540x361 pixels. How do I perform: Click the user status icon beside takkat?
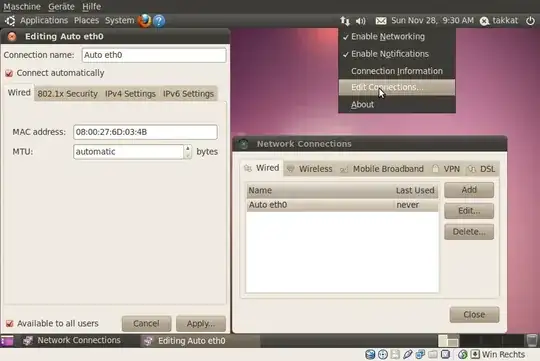485,21
